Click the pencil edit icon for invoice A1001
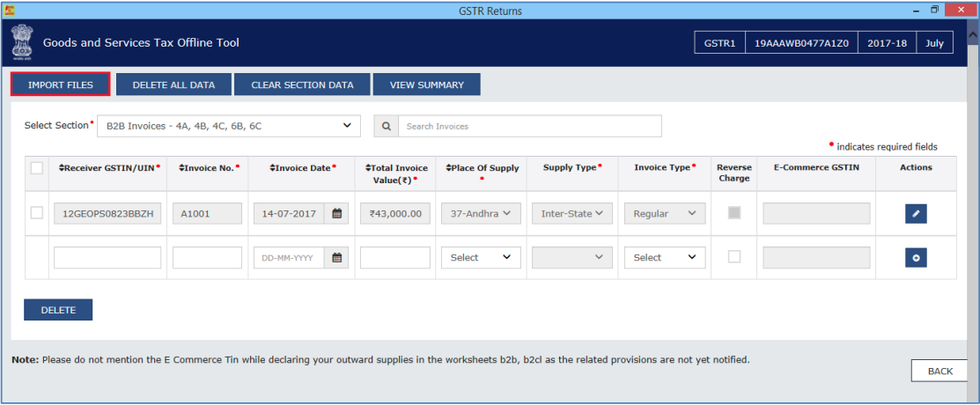This screenshot has height=405, width=980. click(x=916, y=214)
